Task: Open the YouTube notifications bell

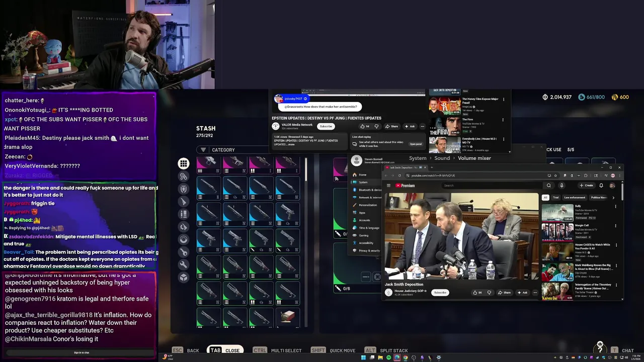Action: click(x=601, y=186)
